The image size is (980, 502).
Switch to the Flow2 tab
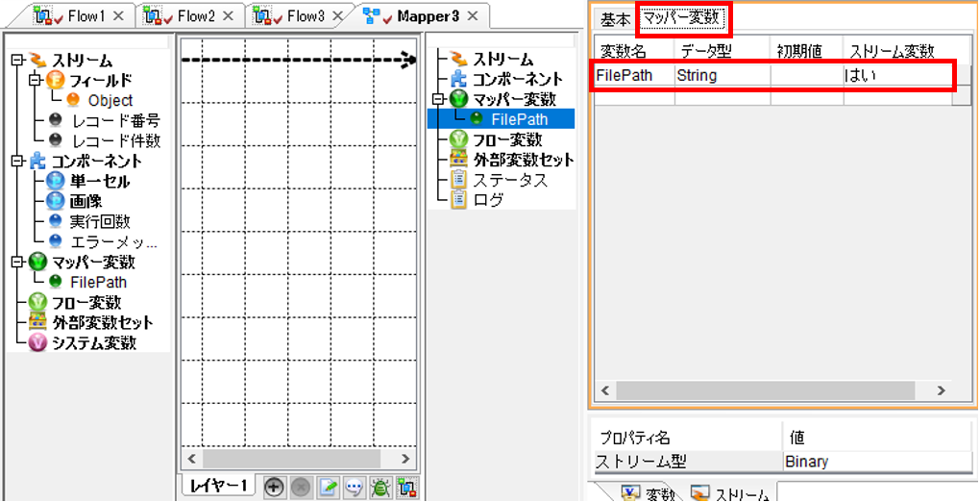pos(189,15)
